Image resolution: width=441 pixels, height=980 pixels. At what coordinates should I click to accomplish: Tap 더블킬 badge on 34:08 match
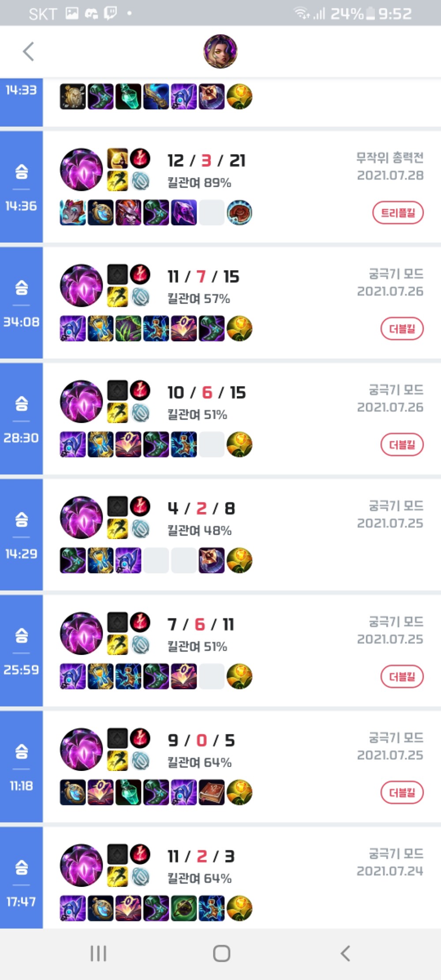coord(402,329)
